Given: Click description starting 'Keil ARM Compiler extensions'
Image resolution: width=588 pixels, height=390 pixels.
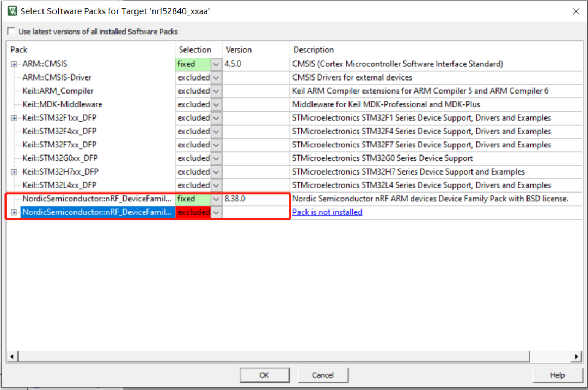Looking at the screenshot, I should [420, 91].
